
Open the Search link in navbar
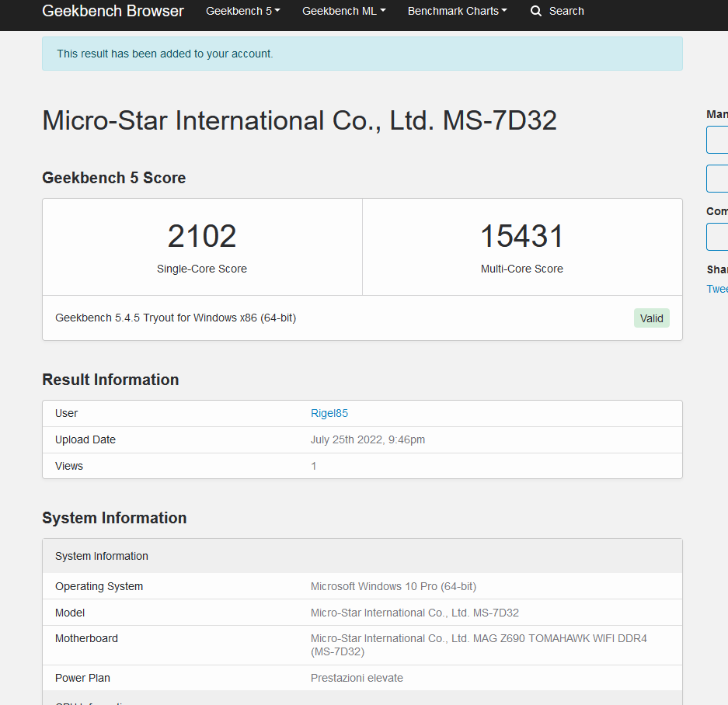[566, 11]
